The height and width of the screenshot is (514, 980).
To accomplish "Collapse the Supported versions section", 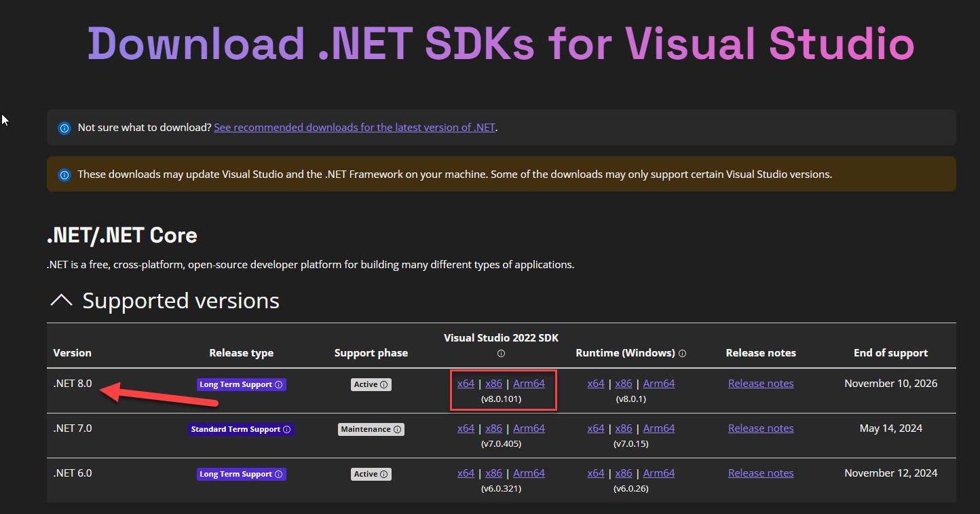I will click(x=62, y=301).
